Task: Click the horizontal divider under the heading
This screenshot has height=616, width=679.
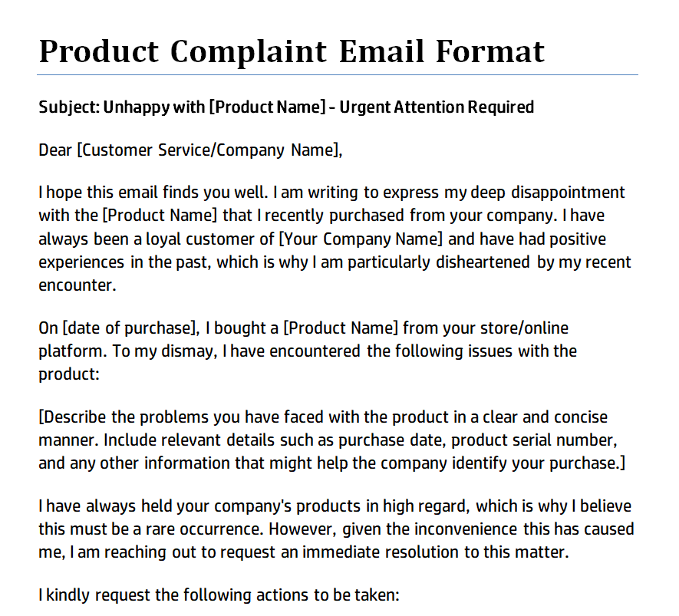Action: [x=338, y=75]
